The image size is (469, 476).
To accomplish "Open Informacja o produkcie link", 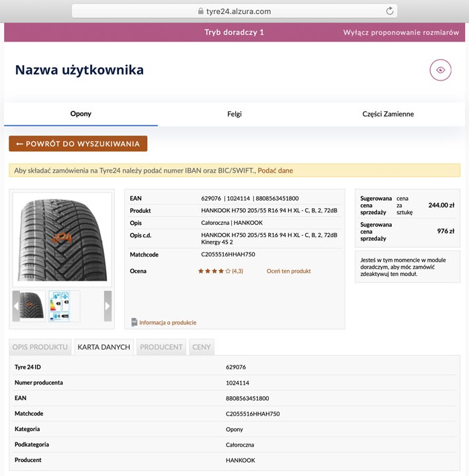I will [168, 323].
